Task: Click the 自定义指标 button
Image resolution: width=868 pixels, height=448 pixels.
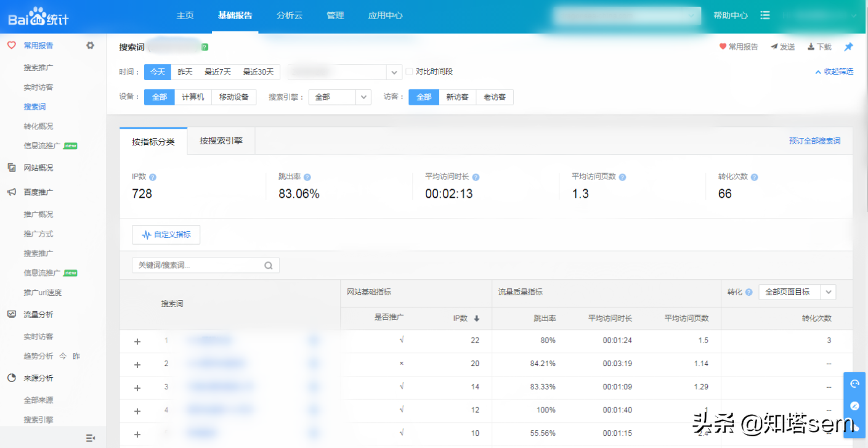Action: click(166, 235)
